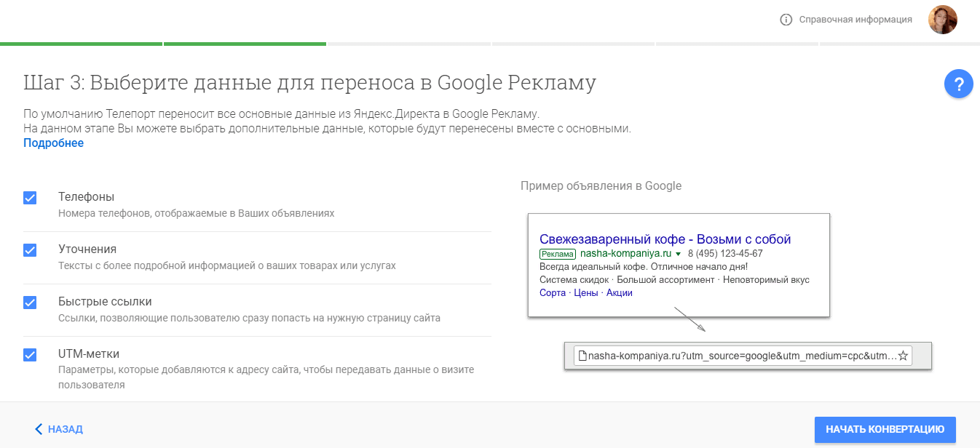This screenshot has height=448, width=980.
Task: Disable the Уточнения checkbox
Action: (29, 249)
